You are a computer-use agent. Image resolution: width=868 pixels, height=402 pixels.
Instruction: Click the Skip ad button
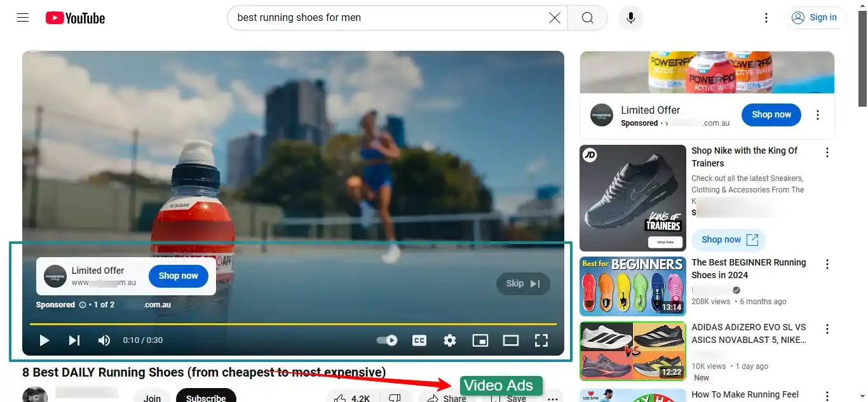523,284
